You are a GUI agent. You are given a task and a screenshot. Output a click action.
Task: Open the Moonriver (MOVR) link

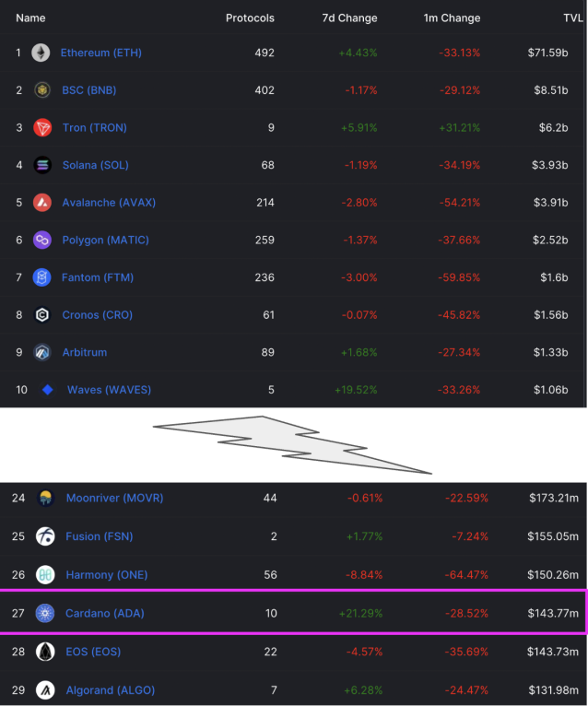point(115,498)
